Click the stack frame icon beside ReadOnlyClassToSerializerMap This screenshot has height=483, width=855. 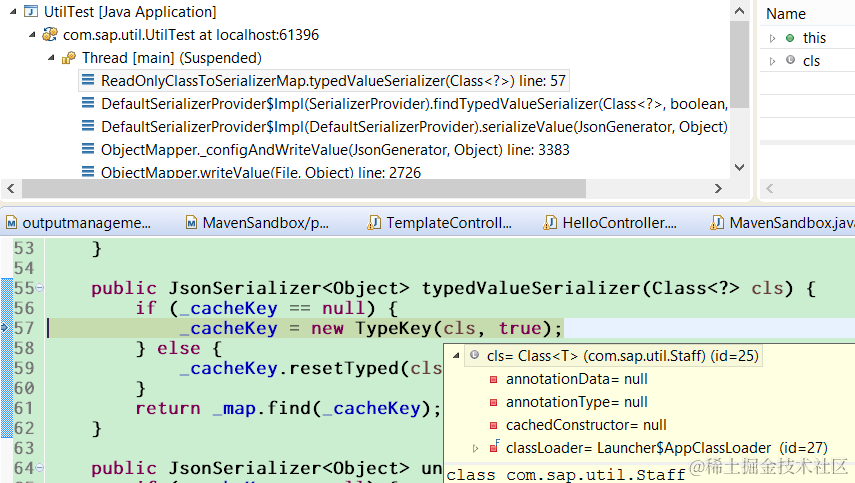click(88, 81)
